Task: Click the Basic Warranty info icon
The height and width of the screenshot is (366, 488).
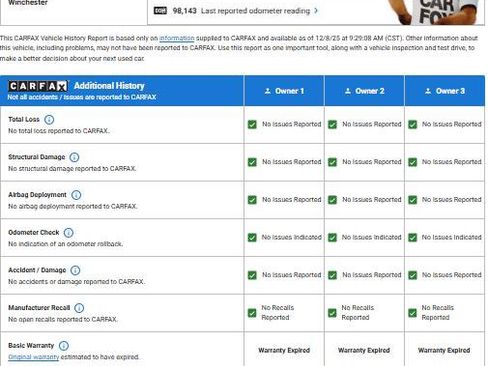Action: point(63,346)
